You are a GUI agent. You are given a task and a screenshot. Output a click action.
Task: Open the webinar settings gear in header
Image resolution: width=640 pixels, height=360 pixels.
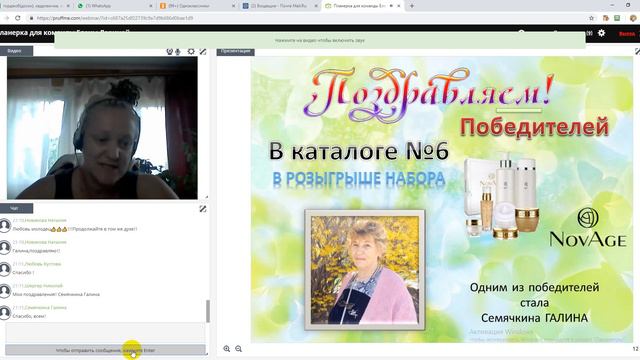(601, 33)
